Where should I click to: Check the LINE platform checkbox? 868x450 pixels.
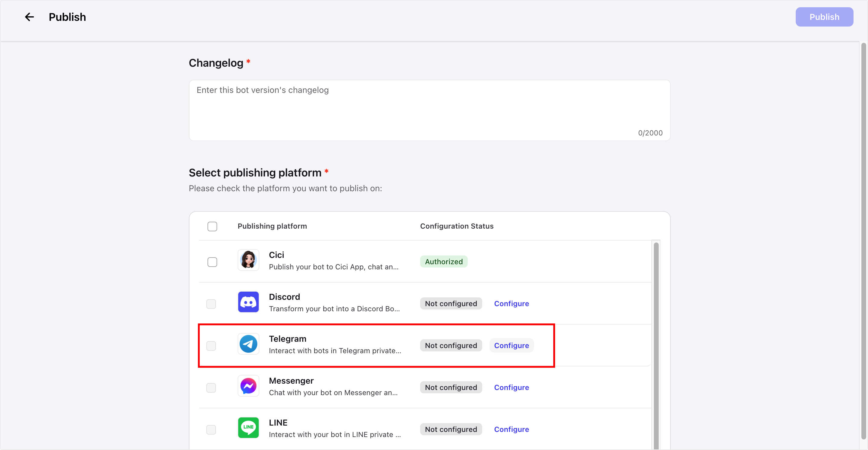tap(211, 430)
